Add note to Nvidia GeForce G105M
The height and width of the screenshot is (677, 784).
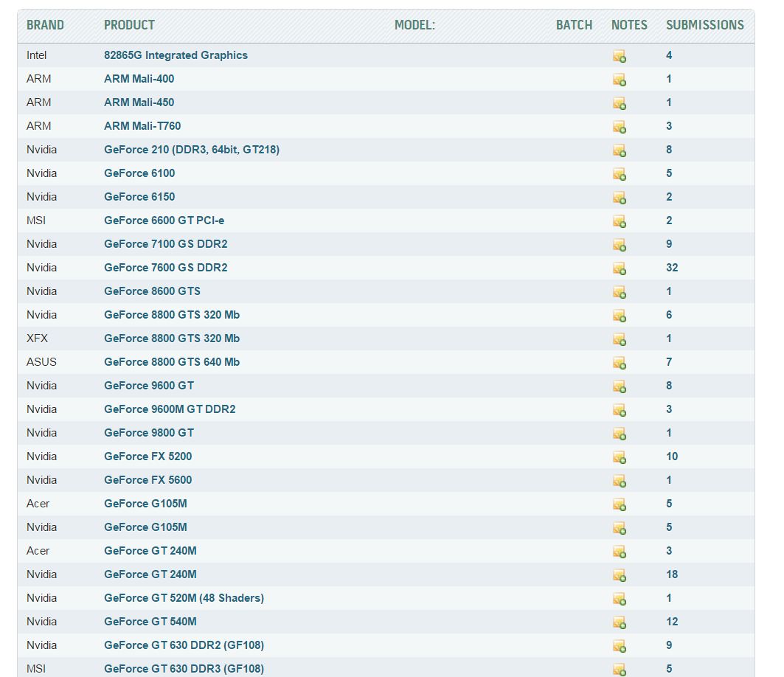(x=620, y=528)
